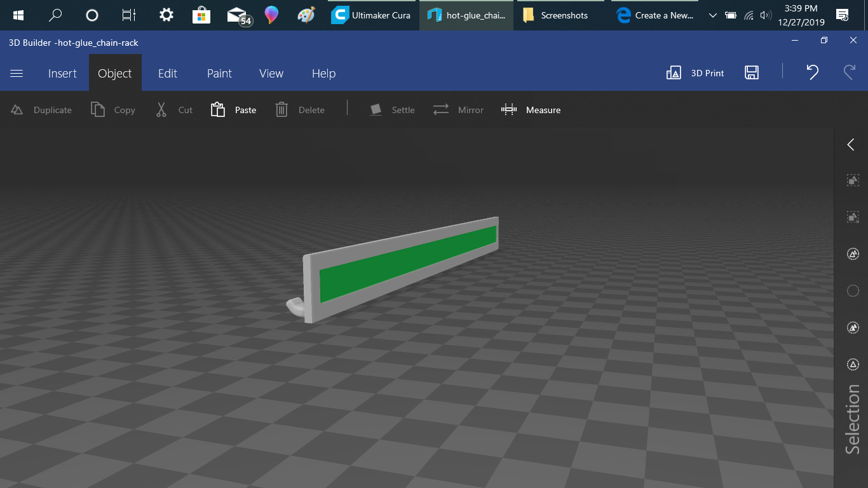The height and width of the screenshot is (488, 868).
Task: Launch Paint 3D from the taskbar
Action: click(x=272, y=15)
